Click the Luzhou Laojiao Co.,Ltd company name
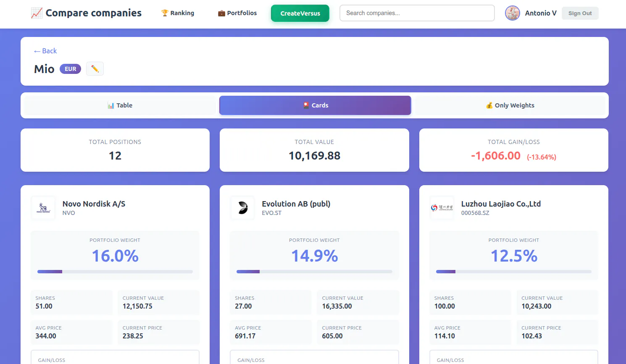 pyautogui.click(x=501, y=204)
